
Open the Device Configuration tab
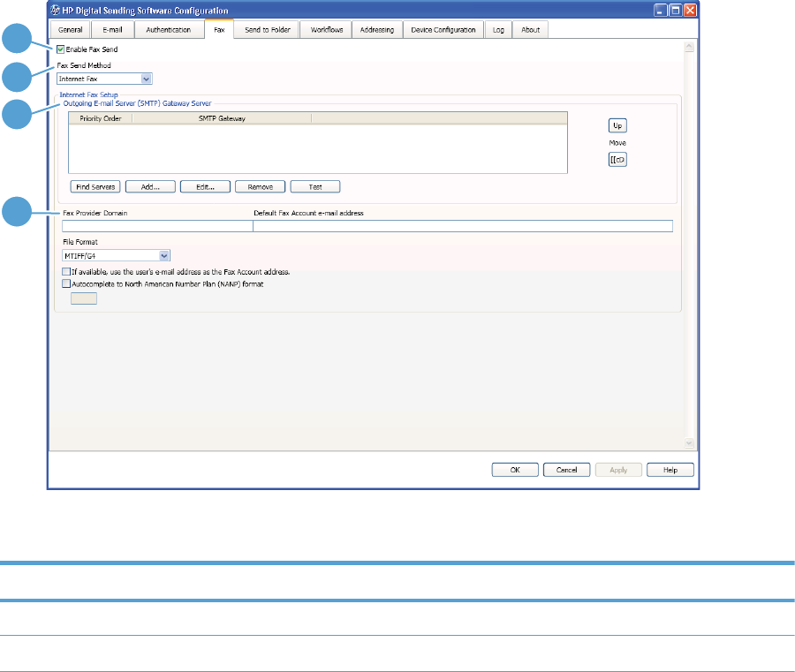click(443, 30)
